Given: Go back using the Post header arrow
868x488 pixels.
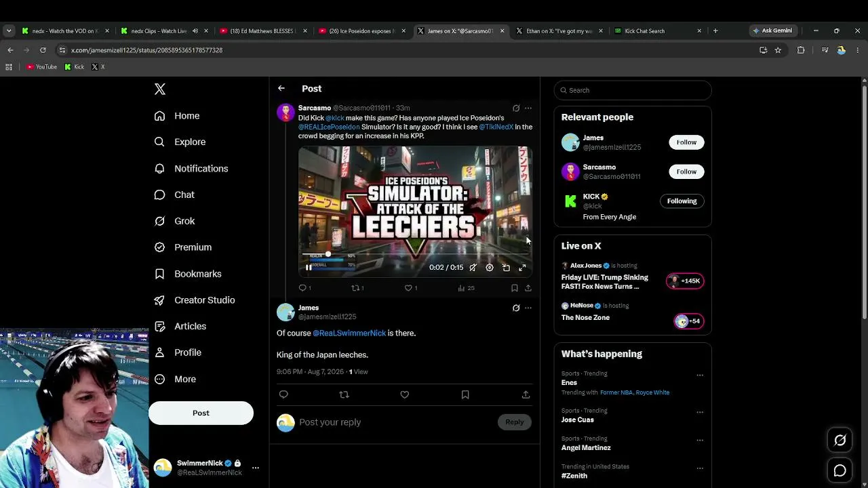Looking at the screenshot, I should [x=281, y=89].
